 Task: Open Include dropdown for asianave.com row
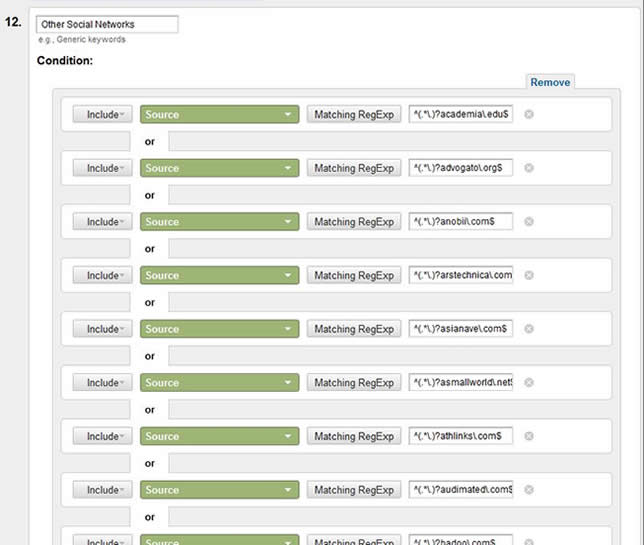coord(103,329)
